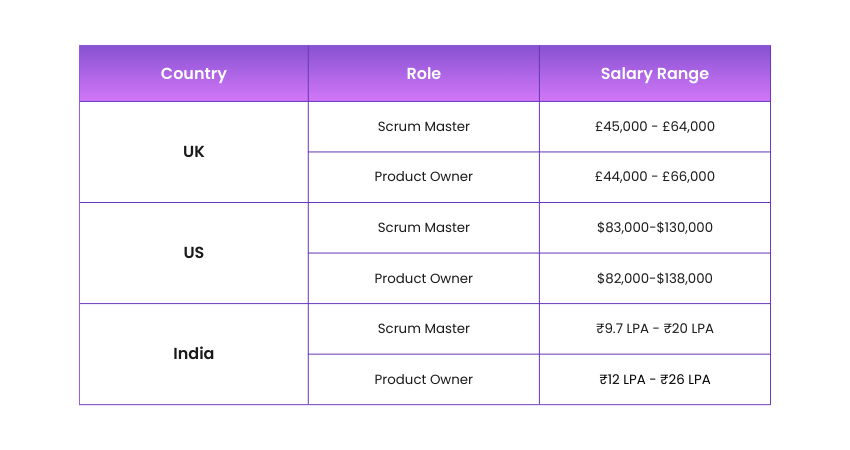
Task: Click Product Owner in the US row
Action: click(x=423, y=278)
